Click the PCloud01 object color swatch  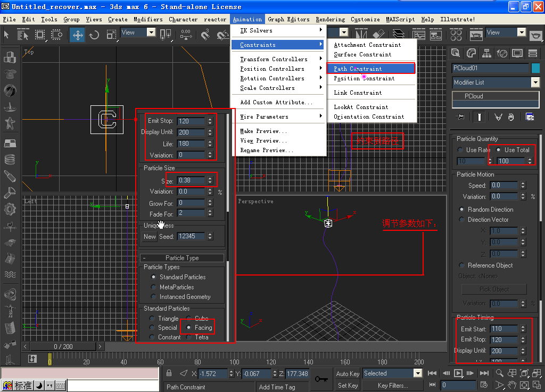[535, 68]
